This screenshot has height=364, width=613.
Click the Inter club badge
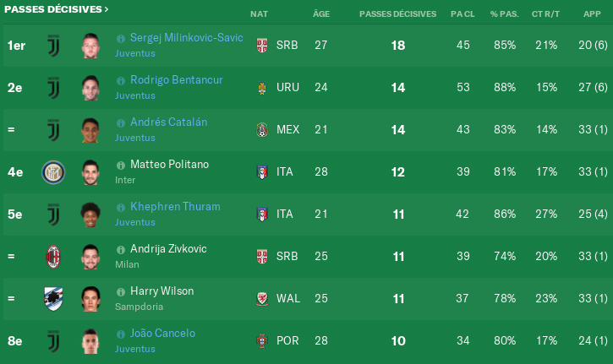(53, 172)
